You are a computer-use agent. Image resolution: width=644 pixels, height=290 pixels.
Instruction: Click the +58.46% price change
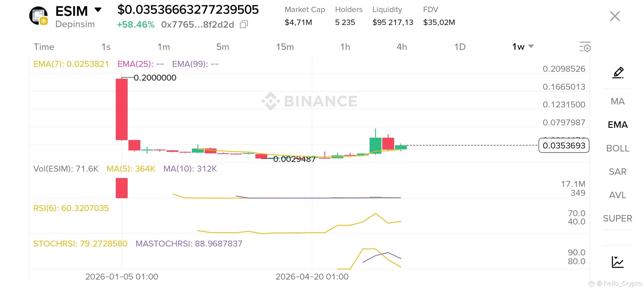pos(136,25)
